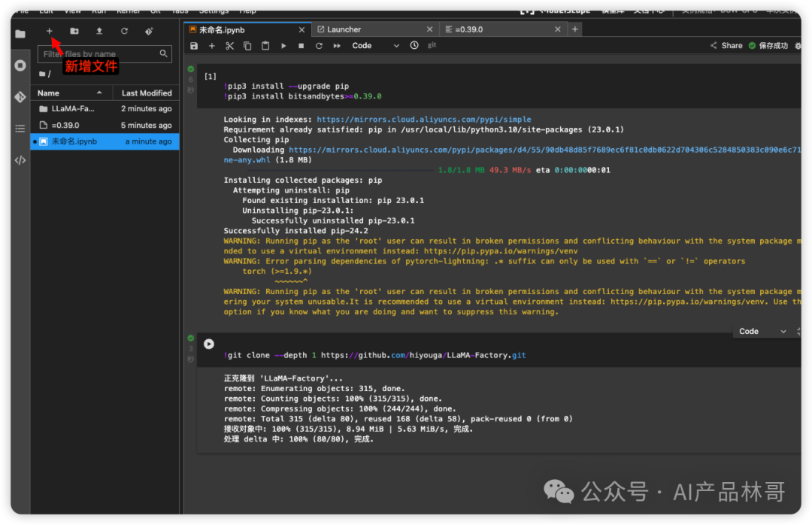This screenshot has width=812, height=525.
Task: Click the 'Successfully installed pip-24.2' output line
Action: click(x=295, y=231)
